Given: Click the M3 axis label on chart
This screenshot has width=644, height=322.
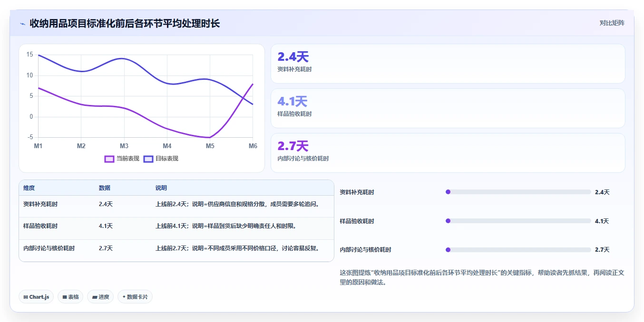Looking at the screenshot, I should [124, 146].
